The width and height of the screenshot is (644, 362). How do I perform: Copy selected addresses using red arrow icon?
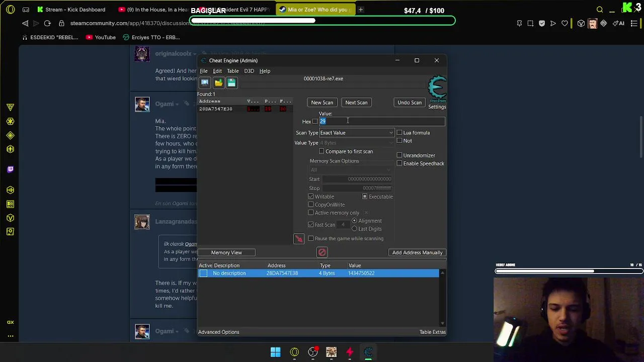(299, 239)
